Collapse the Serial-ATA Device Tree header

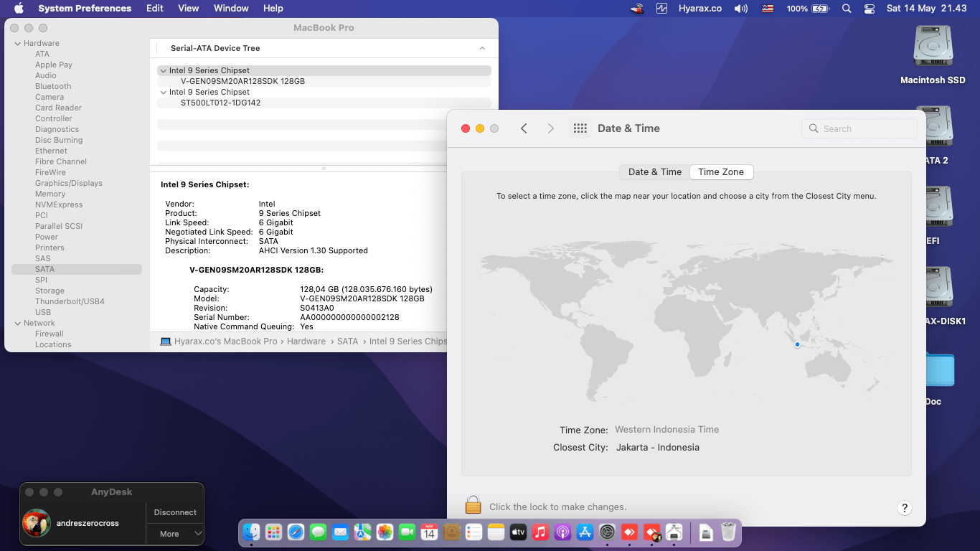coord(482,48)
